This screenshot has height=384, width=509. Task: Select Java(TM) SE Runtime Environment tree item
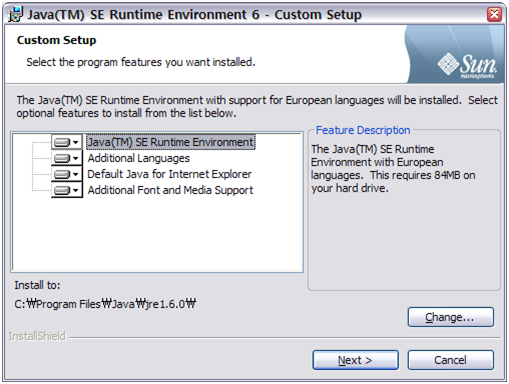171,142
